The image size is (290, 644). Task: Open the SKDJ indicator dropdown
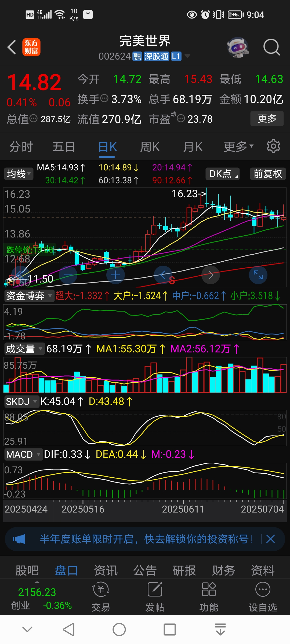click(x=21, y=401)
